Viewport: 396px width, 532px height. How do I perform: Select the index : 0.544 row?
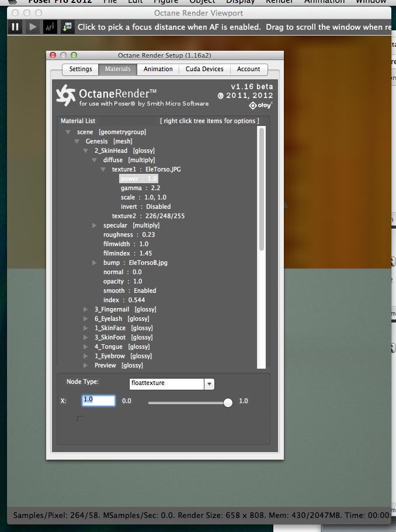124,300
